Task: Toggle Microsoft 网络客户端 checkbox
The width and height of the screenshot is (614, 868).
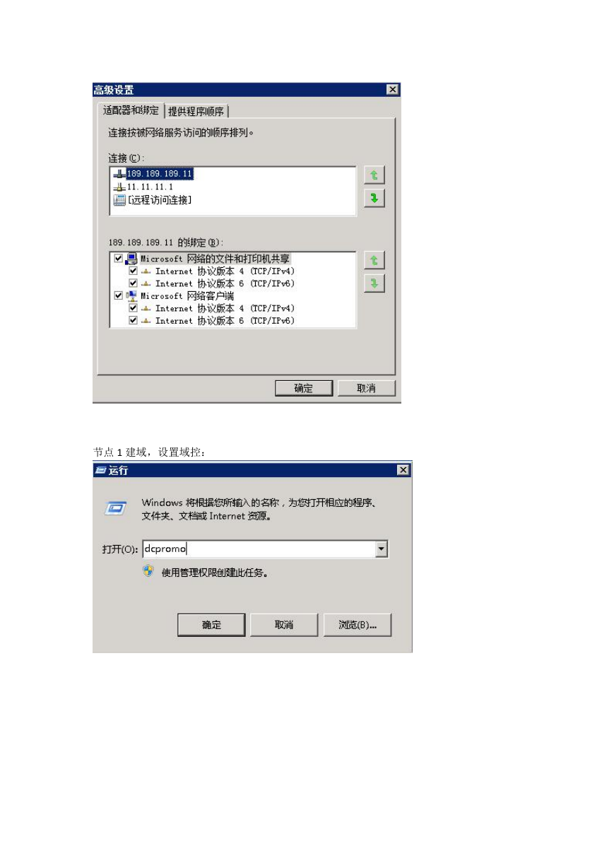Action: click(x=119, y=296)
